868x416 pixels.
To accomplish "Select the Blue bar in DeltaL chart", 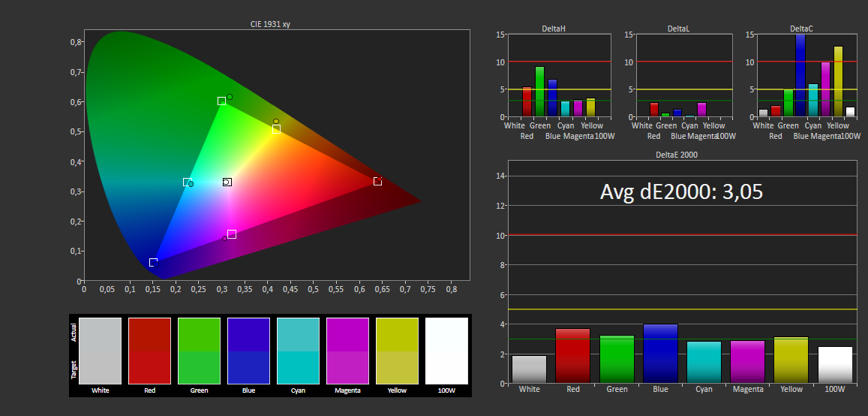I will tap(677, 113).
